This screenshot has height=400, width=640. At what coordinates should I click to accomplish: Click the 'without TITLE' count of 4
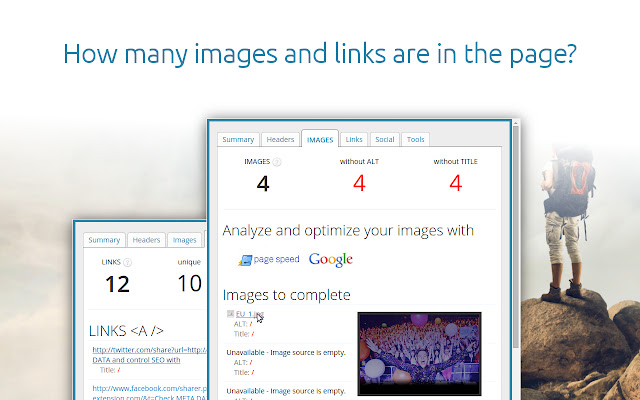(456, 183)
